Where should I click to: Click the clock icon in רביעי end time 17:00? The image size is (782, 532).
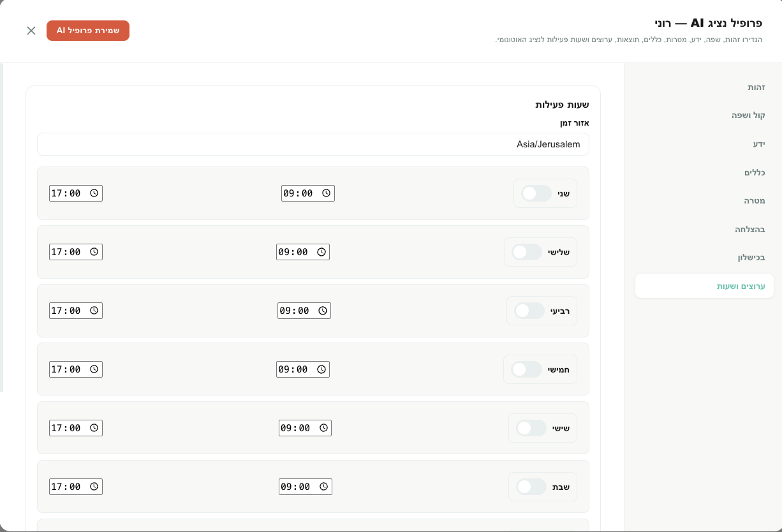click(x=94, y=311)
